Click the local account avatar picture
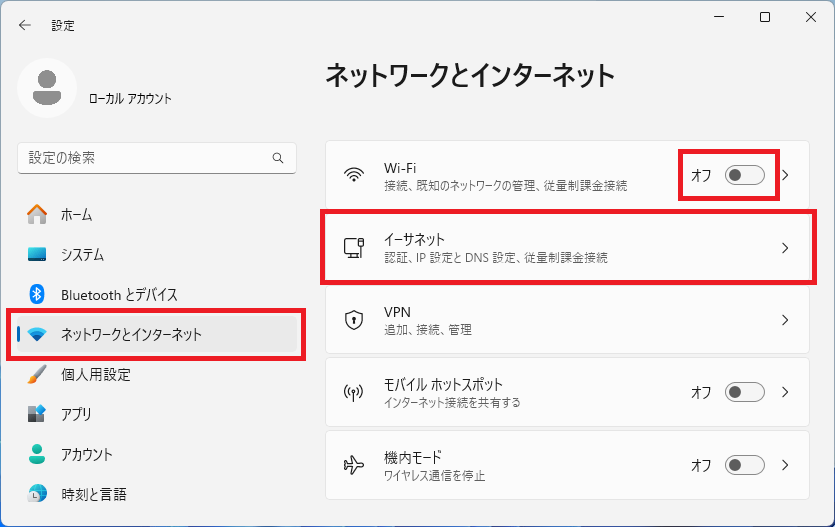 [47, 88]
